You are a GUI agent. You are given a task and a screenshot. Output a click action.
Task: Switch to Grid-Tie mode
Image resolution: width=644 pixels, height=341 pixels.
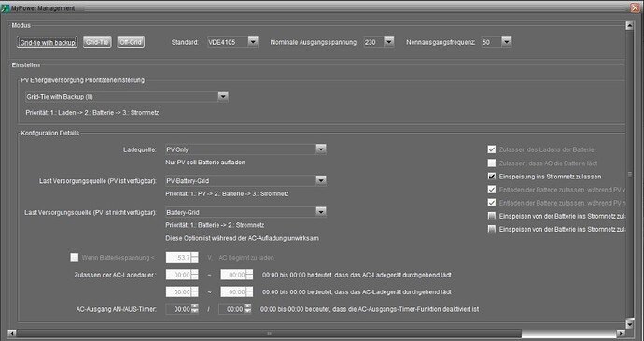tap(97, 42)
